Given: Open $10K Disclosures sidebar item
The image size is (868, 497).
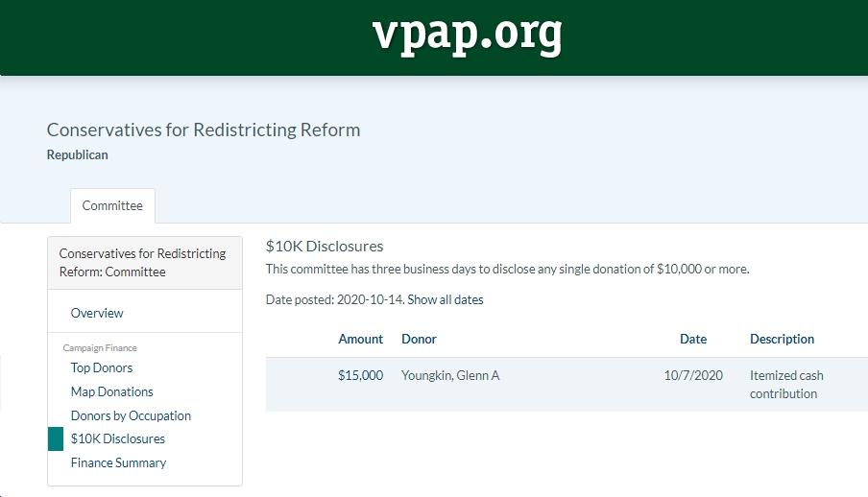Looking at the screenshot, I should (118, 438).
